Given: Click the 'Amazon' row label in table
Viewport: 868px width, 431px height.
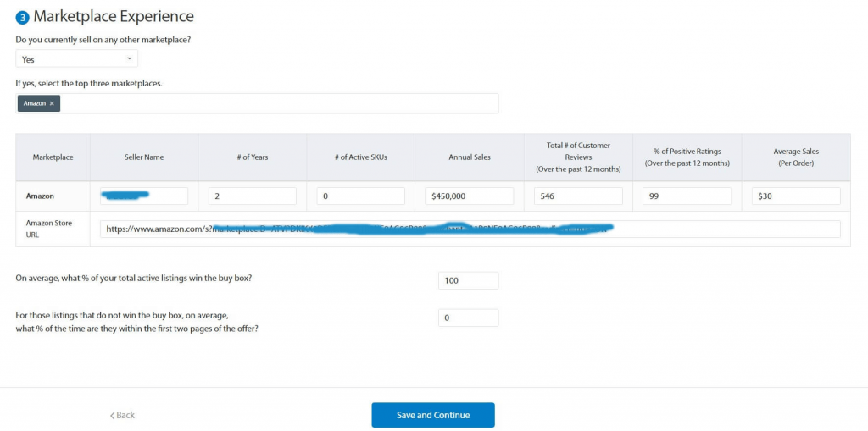Looking at the screenshot, I should 39,196.
